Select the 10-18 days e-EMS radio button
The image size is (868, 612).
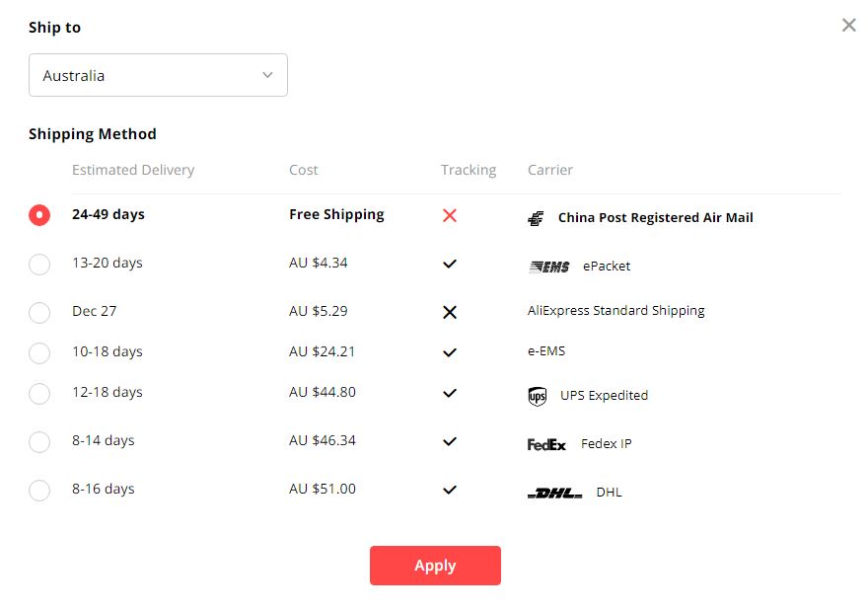(39, 352)
